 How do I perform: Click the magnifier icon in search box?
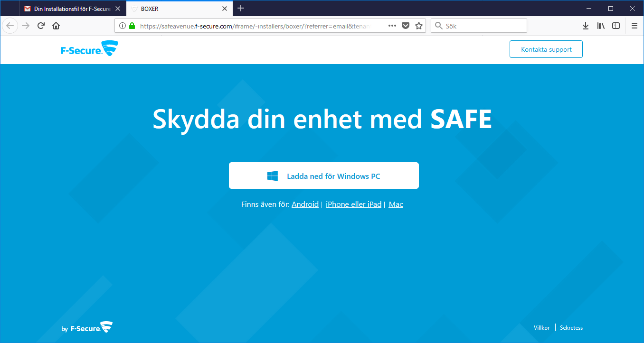[x=439, y=26]
